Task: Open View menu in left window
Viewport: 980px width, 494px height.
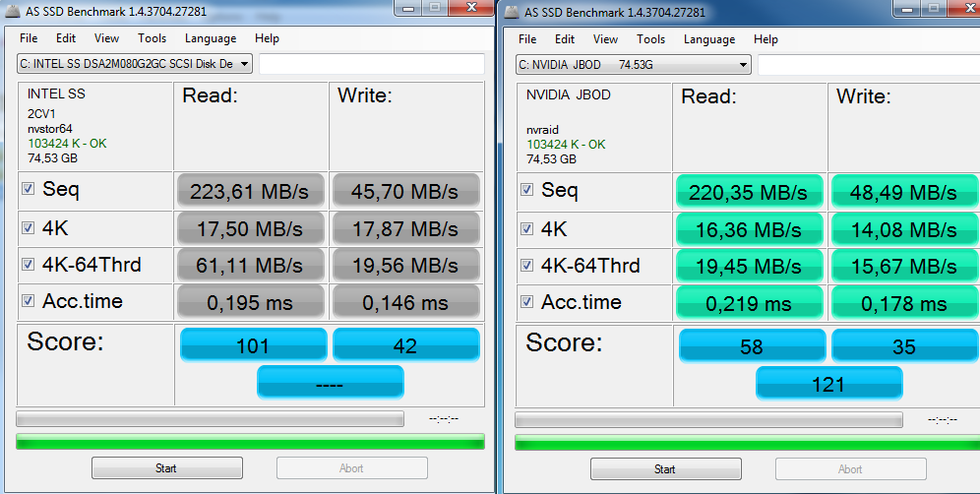Action: coord(106,38)
